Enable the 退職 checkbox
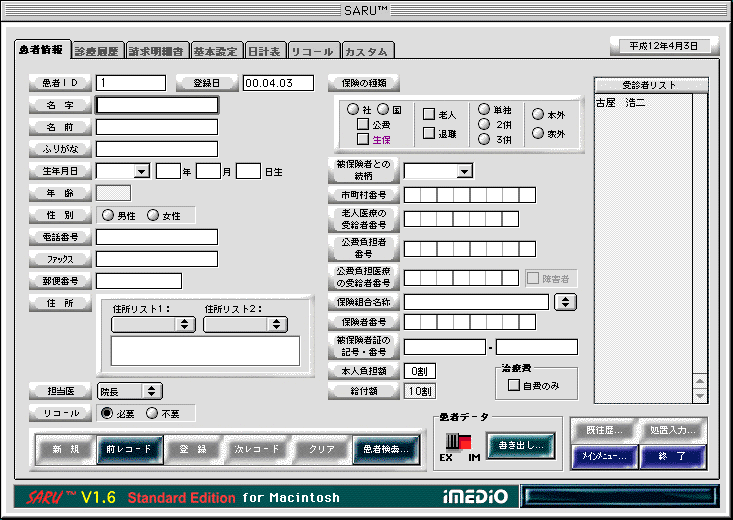The image size is (733, 520). click(x=429, y=133)
